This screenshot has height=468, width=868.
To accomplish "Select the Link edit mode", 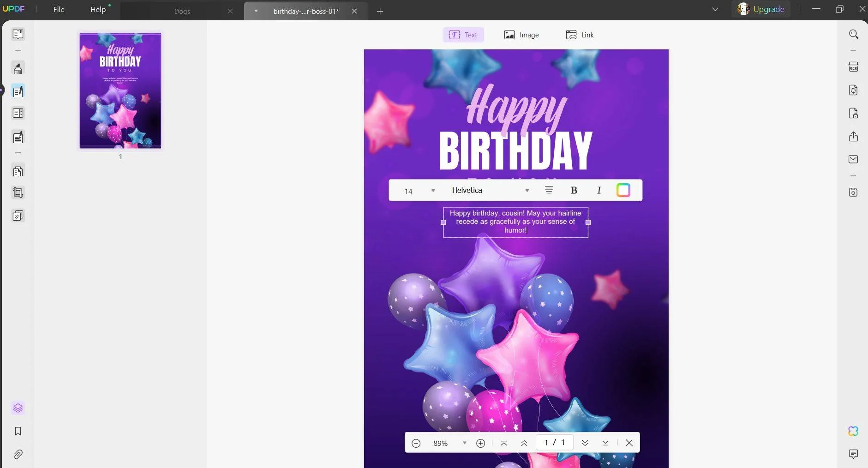I will click(580, 35).
